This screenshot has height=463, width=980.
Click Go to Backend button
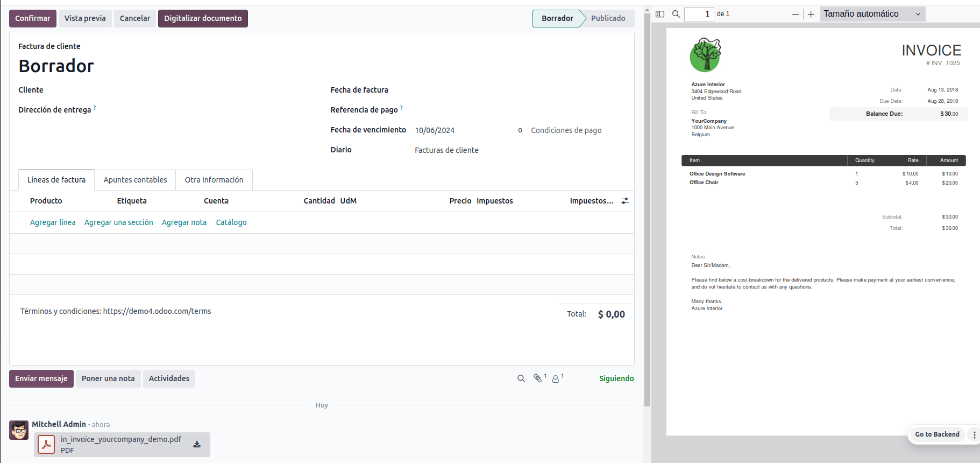pos(937,434)
